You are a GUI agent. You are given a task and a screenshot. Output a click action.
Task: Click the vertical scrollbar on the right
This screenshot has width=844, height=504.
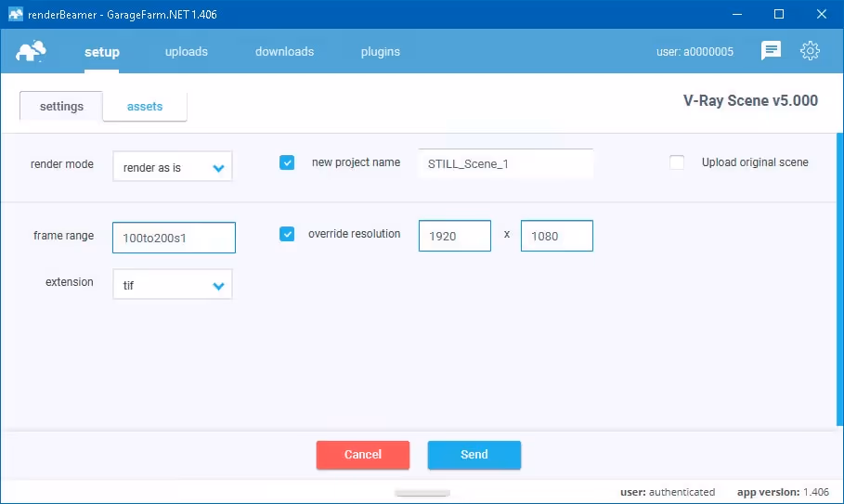pyautogui.click(x=839, y=279)
